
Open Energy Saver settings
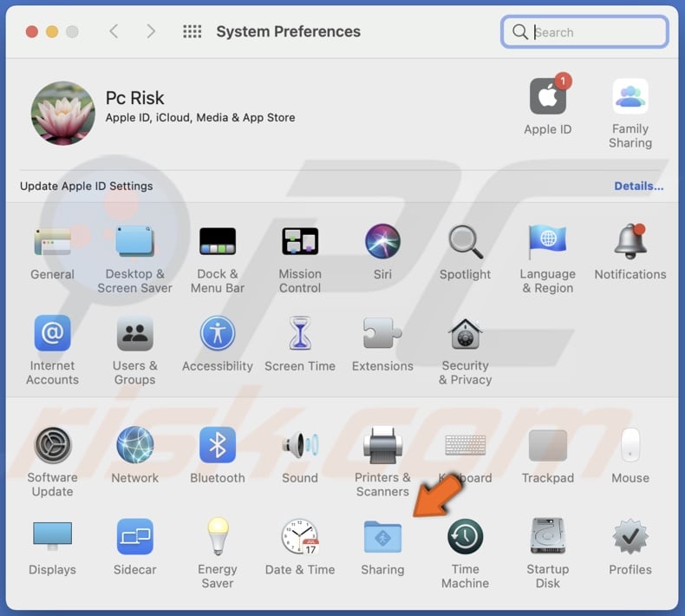[218, 538]
